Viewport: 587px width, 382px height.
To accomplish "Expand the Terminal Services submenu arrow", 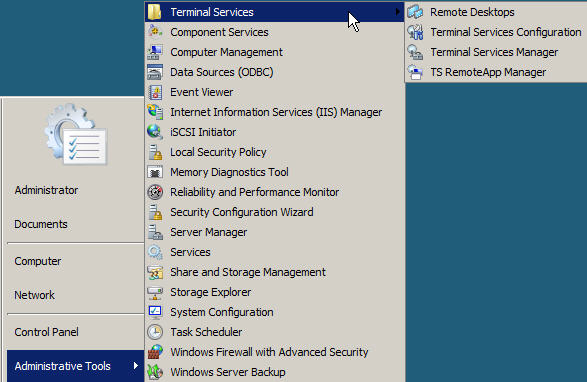I will point(397,12).
